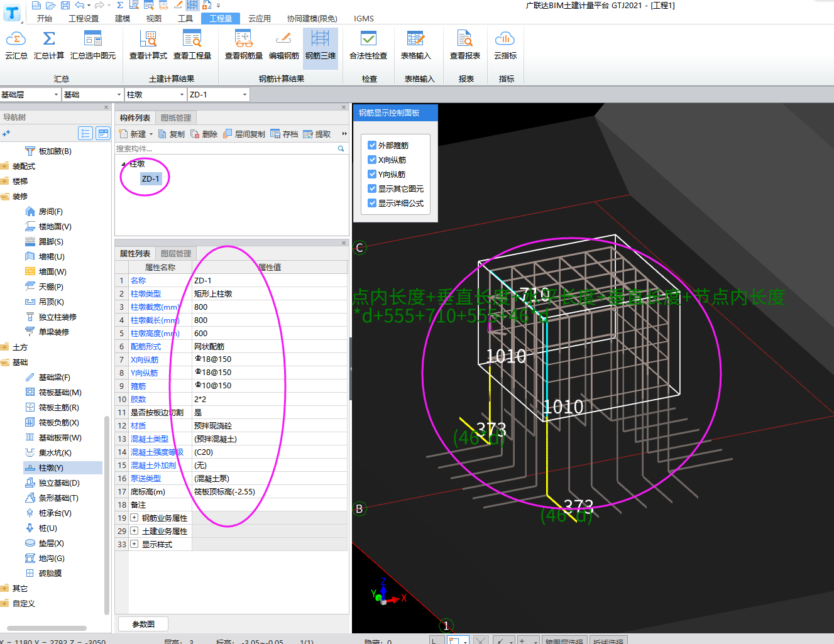Close the 导航树 navigation panel
The width and height of the screenshot is (834, 644).
tap(106, 107)
